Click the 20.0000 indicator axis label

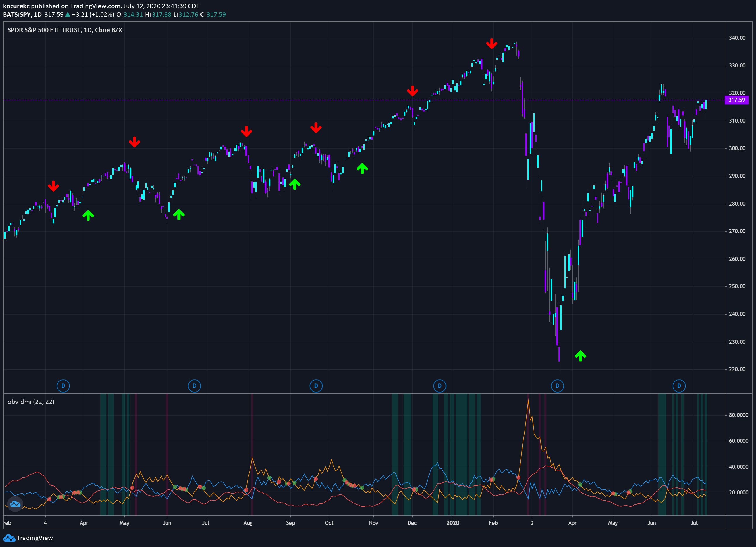pyautogui.click(x=739, y=492)
